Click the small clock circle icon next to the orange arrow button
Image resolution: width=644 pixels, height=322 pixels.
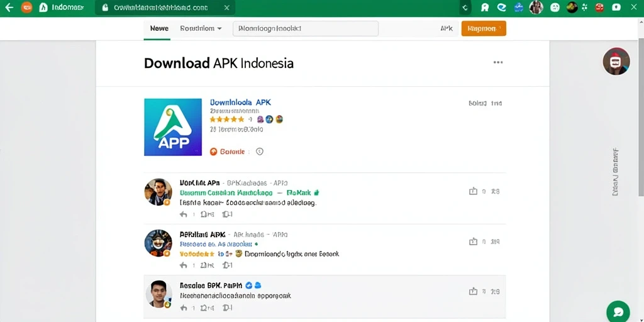tap(259, 152)
